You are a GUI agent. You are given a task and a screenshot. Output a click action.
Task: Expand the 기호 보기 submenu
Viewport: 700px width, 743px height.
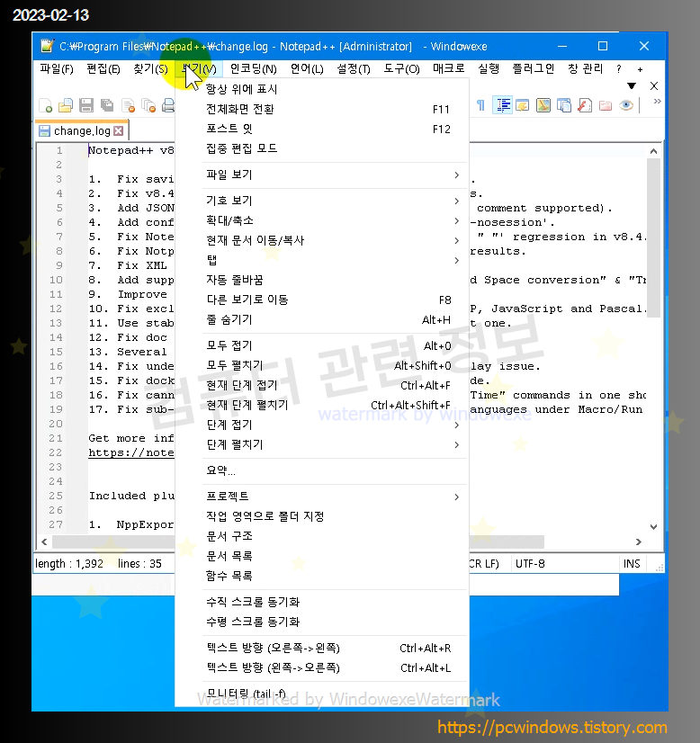coord(322,201)
